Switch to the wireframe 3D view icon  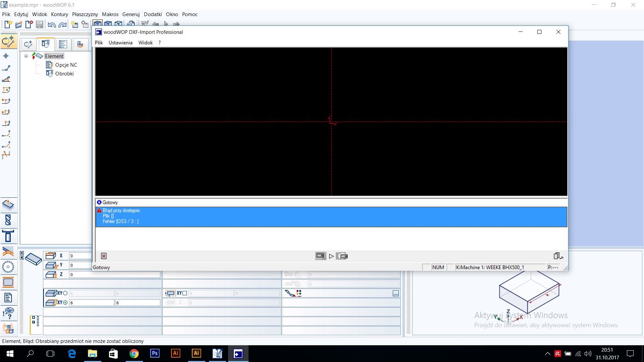coord(118,24)
